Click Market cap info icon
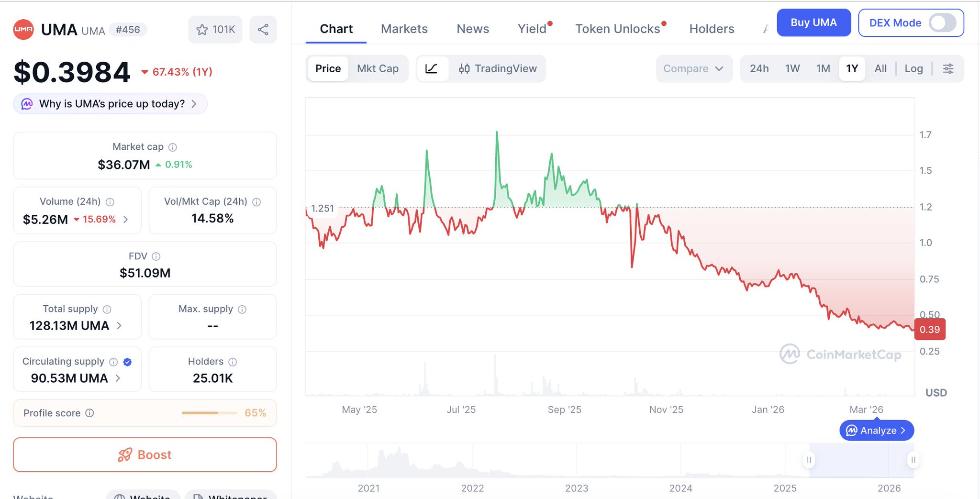 pos(173,147)
